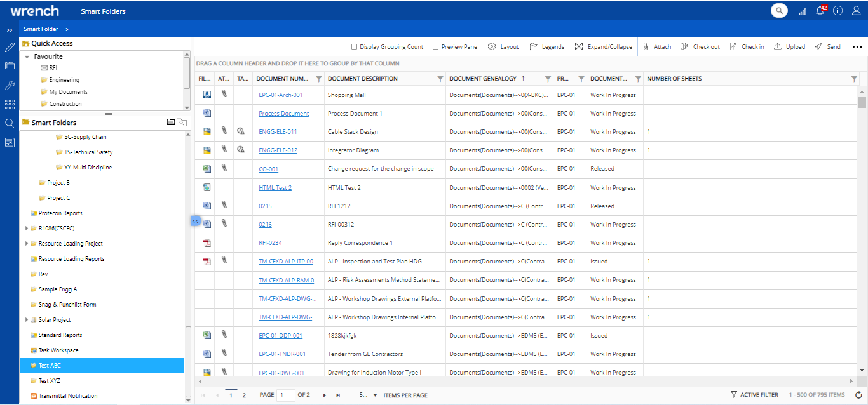The height and width of the screenshot is (405, 868).
Task: Click the Smart Folder breadcrumb
Action: pyautogui.click(x=39, y=29)
